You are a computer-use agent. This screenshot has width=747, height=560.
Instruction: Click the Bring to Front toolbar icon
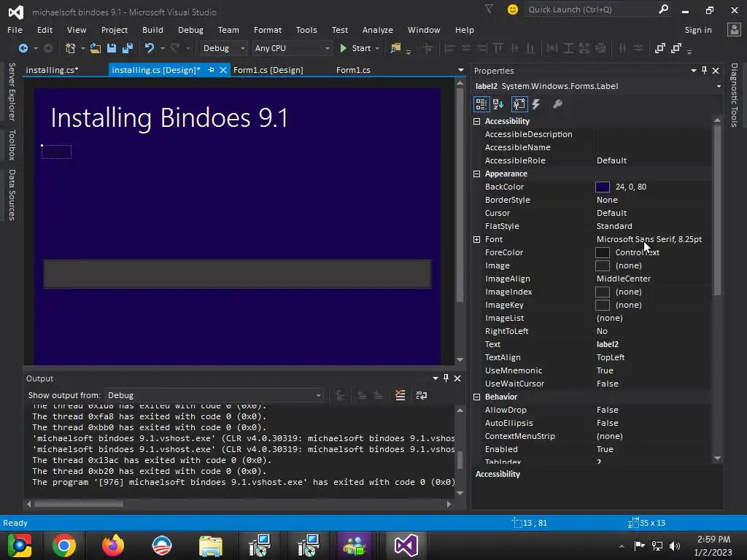click(x=659, y=48)
